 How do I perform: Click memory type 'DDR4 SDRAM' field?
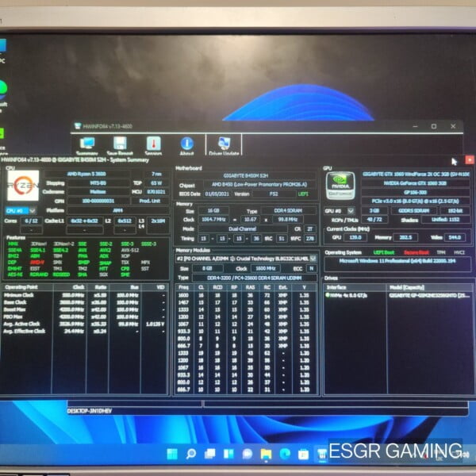coord(288,211)
